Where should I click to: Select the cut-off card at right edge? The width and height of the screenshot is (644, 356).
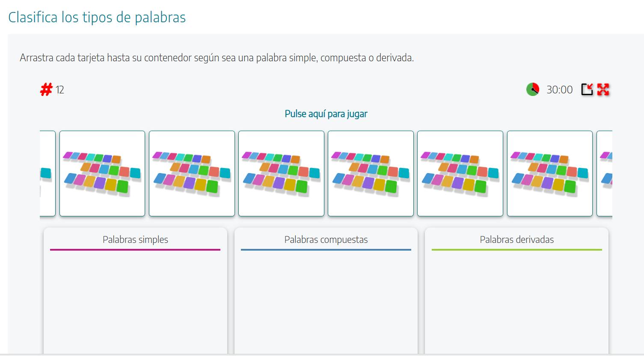pos(605,174)
